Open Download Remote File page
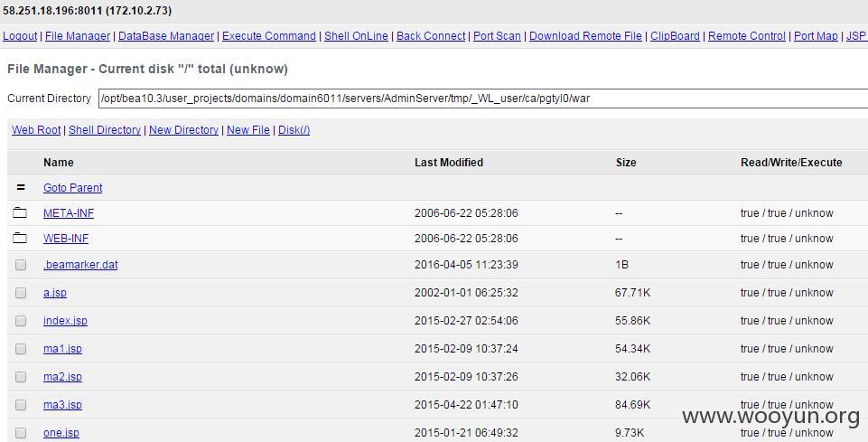 click(x=585, y=36)
